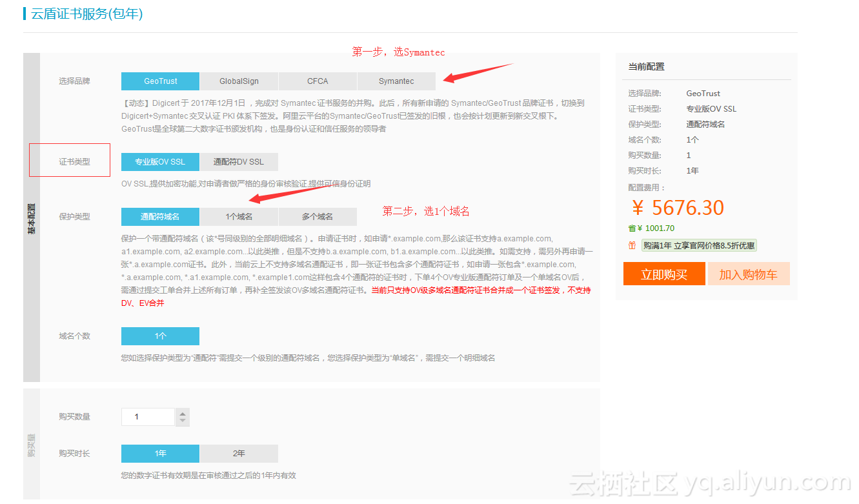Click the 立即购买 button
The width and height of the screenshot is (859, 504).
coord(663,274)
